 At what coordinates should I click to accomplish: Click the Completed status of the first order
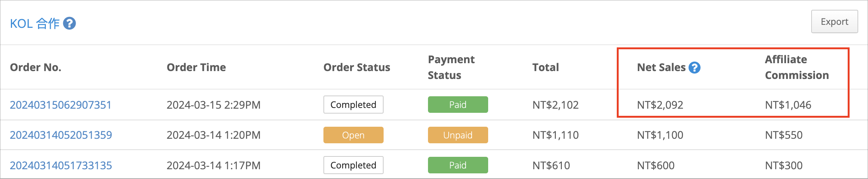pos(353,105)
